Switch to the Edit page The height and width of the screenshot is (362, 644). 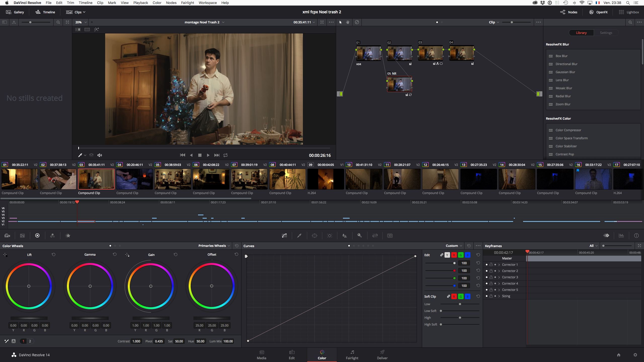pos(292,355)
